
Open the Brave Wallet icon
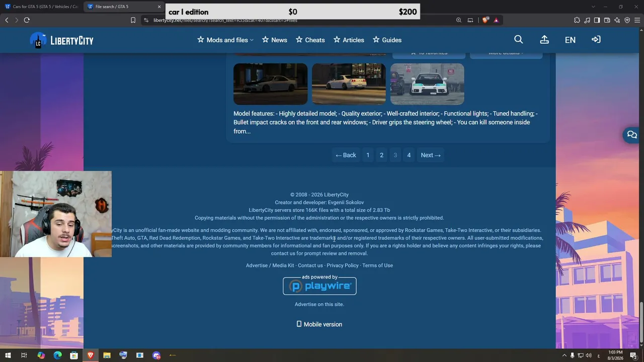coord(607,20)
